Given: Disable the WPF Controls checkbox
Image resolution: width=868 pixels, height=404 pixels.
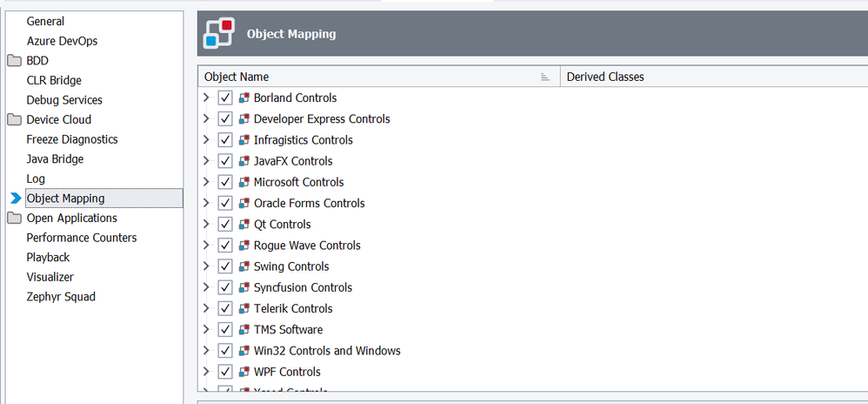Looking at the screenshot, I should tap(225, 372).
